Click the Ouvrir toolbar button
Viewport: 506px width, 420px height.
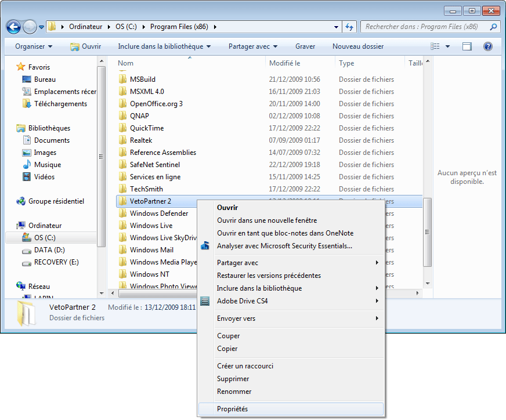(86, 46)
